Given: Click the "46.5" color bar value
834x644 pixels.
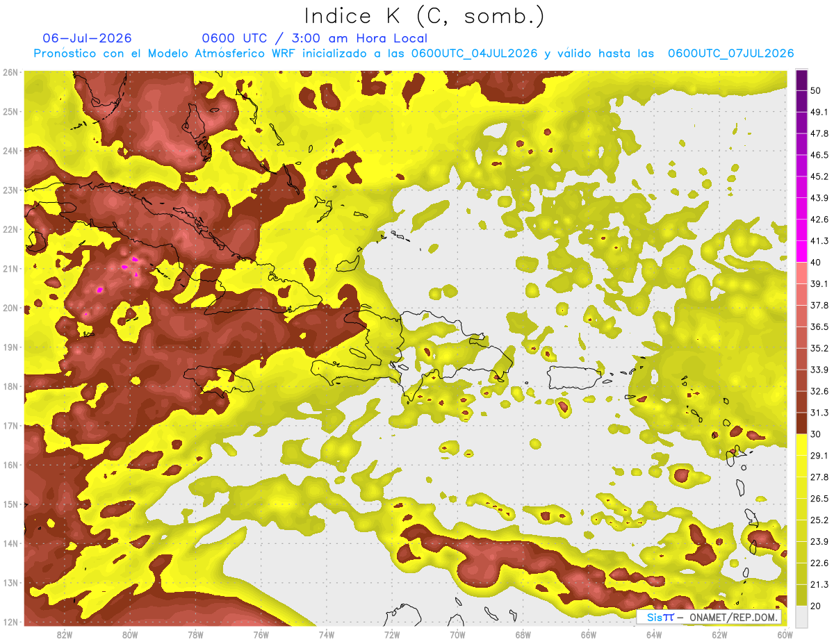Looking at the screenshot, I should [819, 156].
